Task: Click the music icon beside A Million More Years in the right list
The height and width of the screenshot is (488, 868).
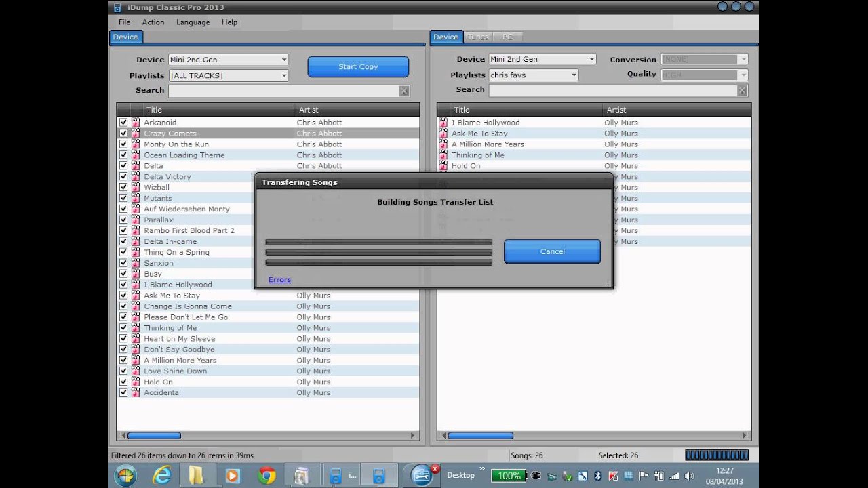Action: click(443, 144)
